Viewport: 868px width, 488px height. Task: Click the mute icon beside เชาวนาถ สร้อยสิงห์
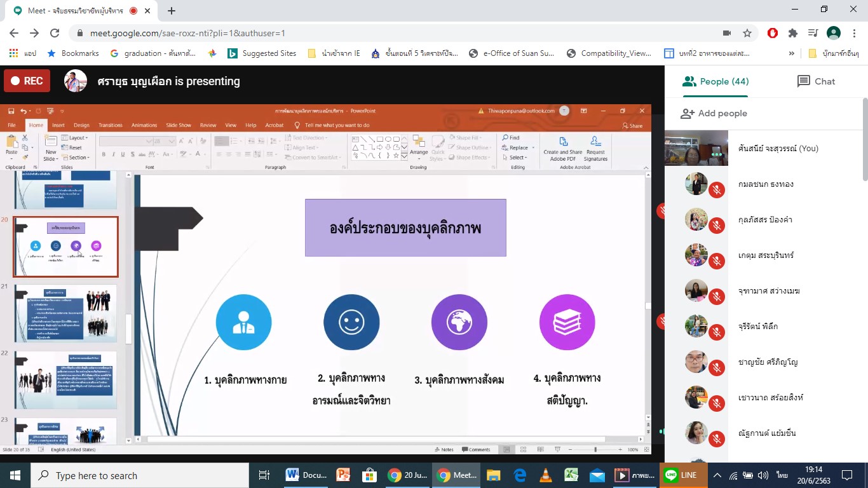717,403
